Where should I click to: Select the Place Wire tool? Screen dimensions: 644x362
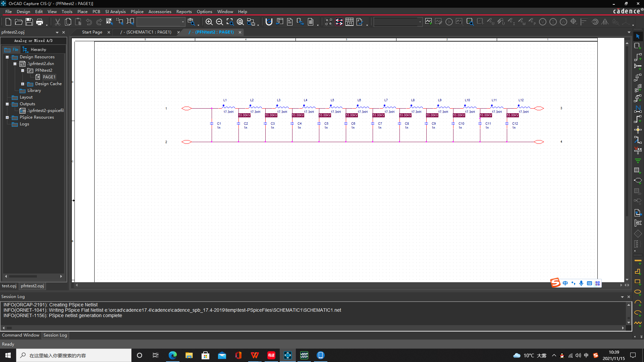[x=638, y=57]
